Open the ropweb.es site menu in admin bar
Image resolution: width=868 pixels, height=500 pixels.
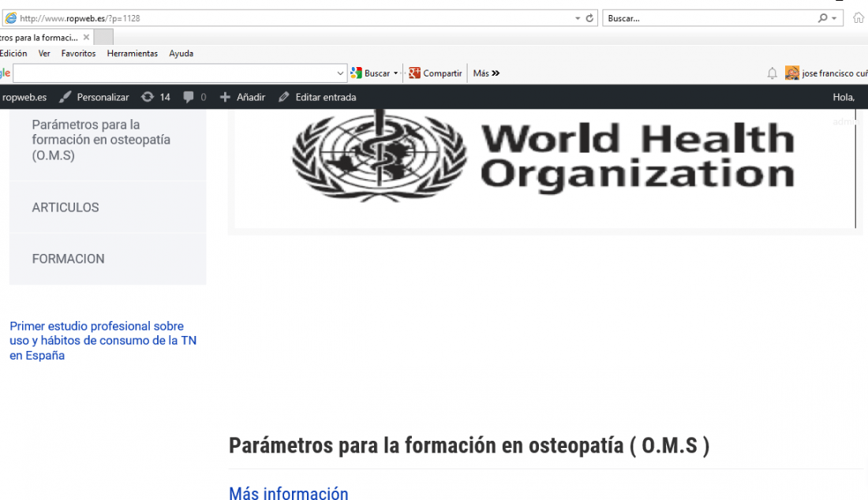[x=24, y=97]
